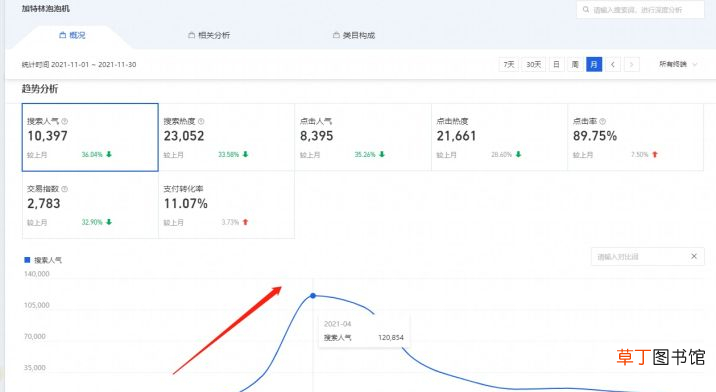Select the 搜索热度 23,052 metric card
Screen dimensions: 716x392
point(226,138)
